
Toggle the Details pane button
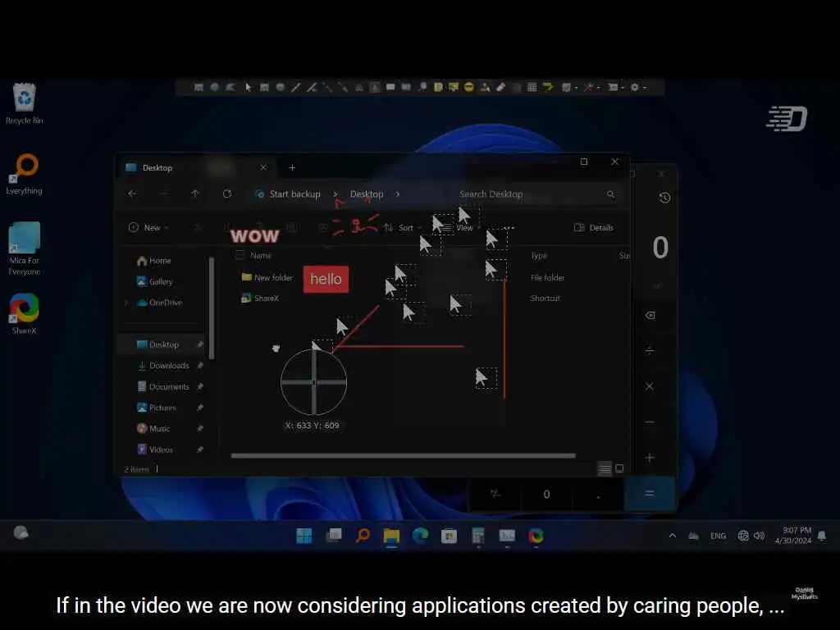(x=594, y=228)
